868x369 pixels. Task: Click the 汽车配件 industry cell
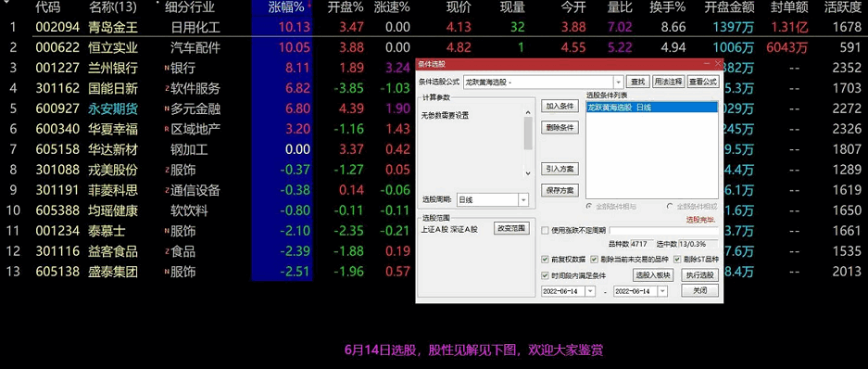pos(195,47)
